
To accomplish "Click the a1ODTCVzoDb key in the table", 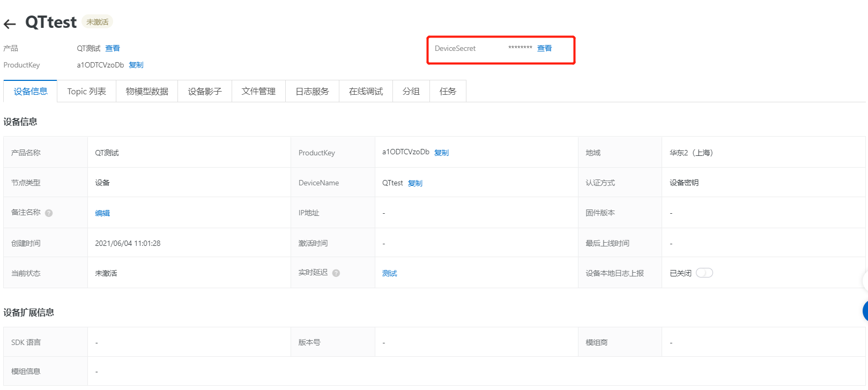I will tap(405, 152).
